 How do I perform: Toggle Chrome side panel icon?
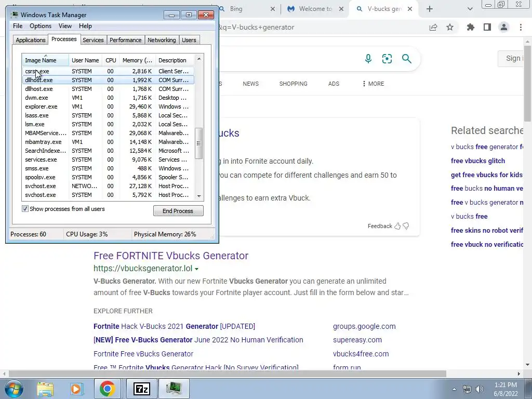click(x=487, y=27)
